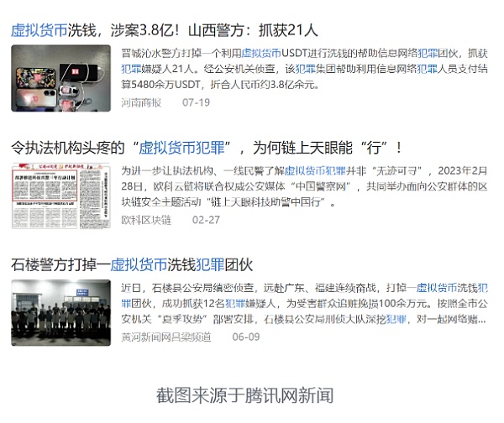Open the 石楼警方打掉一虚拟货币洗钱犯罪团伙 headline
Screen dimensions: 504x423
(x=131, y=264)
